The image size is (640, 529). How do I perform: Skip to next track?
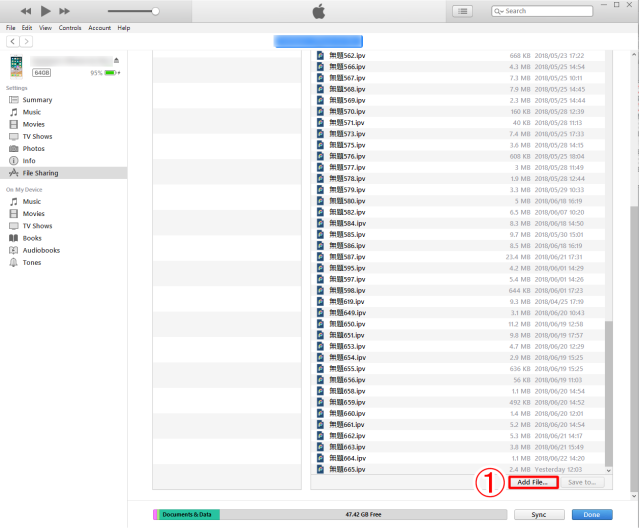click(65, 10)
